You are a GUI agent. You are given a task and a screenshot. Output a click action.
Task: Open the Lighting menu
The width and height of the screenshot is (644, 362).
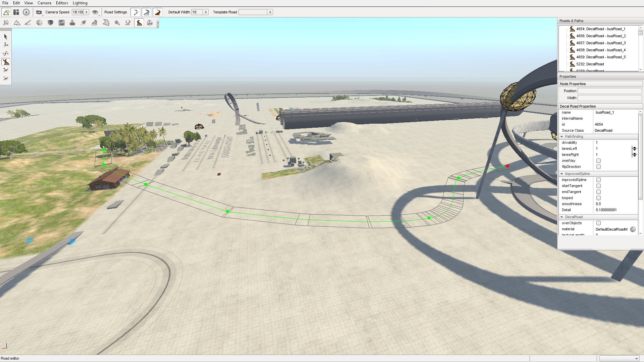80,3
